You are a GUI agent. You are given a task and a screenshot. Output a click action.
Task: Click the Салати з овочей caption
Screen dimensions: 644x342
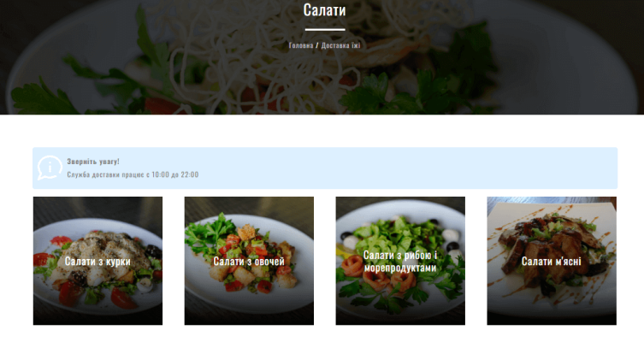(x=249, y=262)
